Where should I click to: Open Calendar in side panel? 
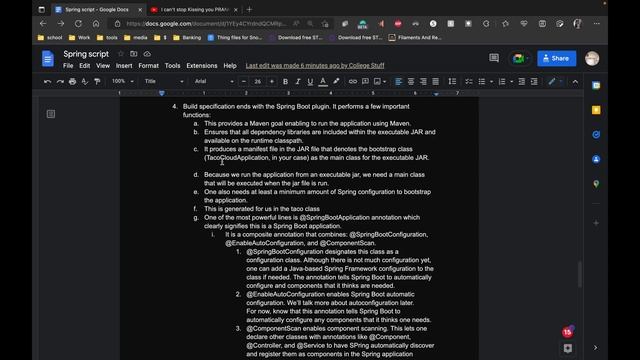pyautogui.click(x=596, y=86)
